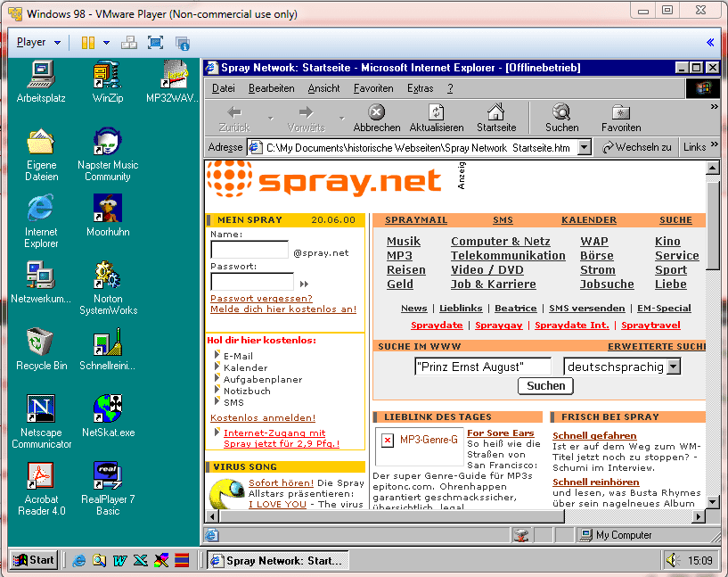Click the Abbrechen stop toolbar button

[377, 118]
